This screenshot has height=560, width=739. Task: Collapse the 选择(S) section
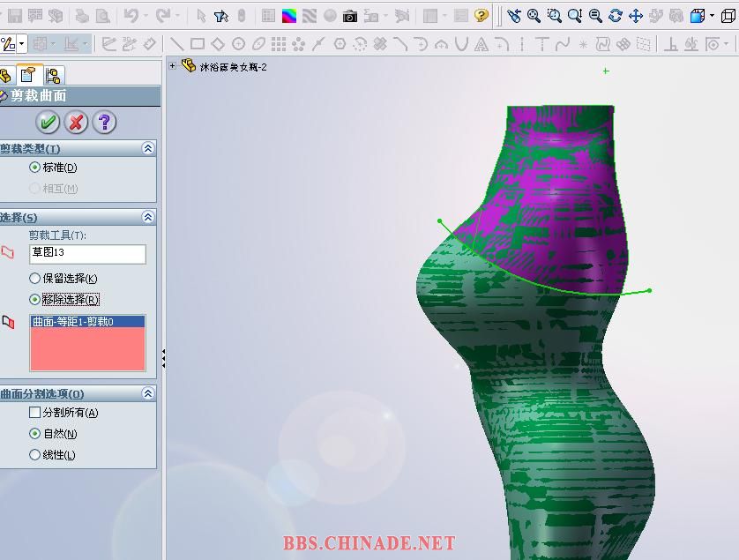(x=148, y=217)
